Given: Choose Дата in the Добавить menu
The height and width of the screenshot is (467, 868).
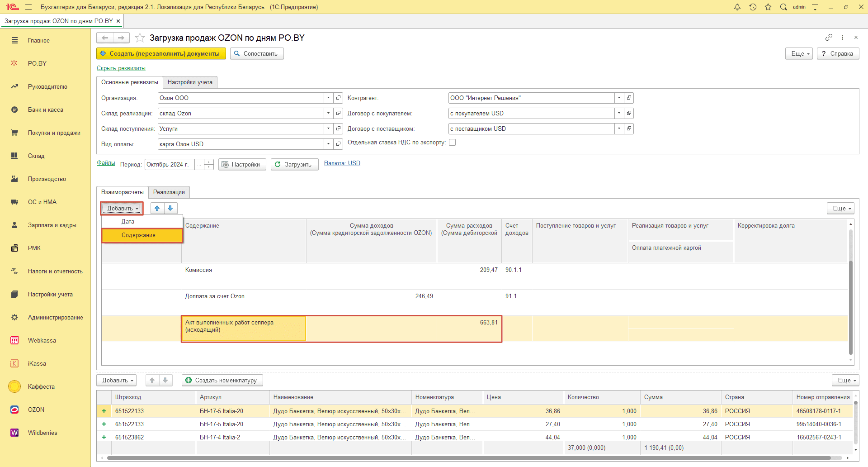Looking at the screenshot, I should point(142,222).
